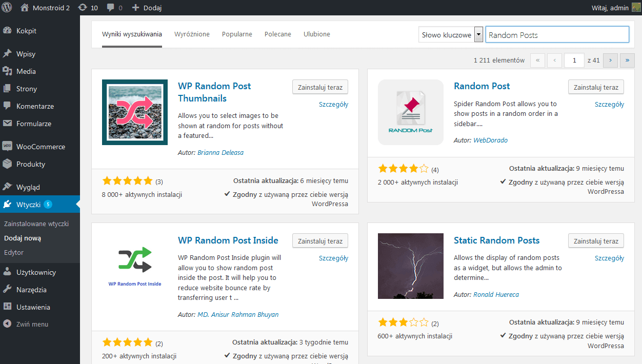Open Ustawienia settings icon in sidebar
Image resolution: width=642 pixels, height=364 pixels.
7,307
